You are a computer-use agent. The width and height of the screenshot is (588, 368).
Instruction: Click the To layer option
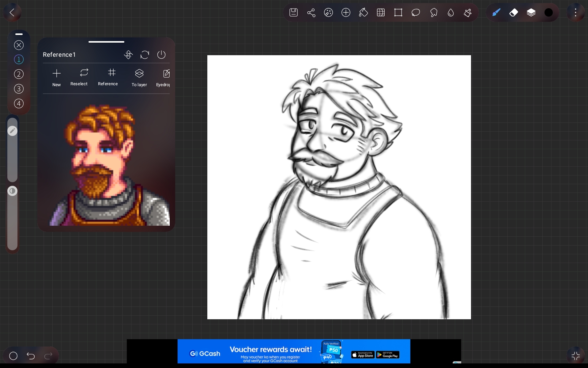click(139, 77)
